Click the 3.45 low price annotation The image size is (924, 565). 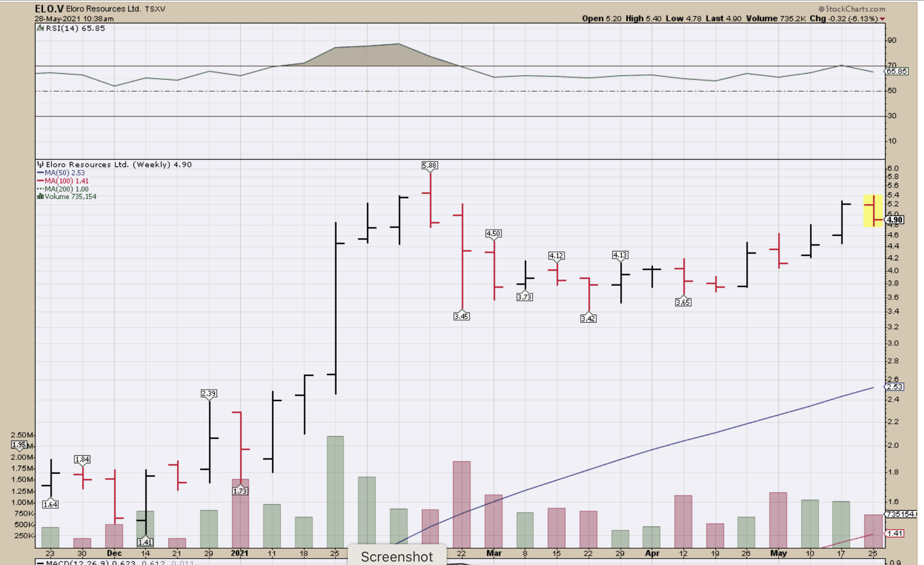pyautogui.click(x=462, y=316)
